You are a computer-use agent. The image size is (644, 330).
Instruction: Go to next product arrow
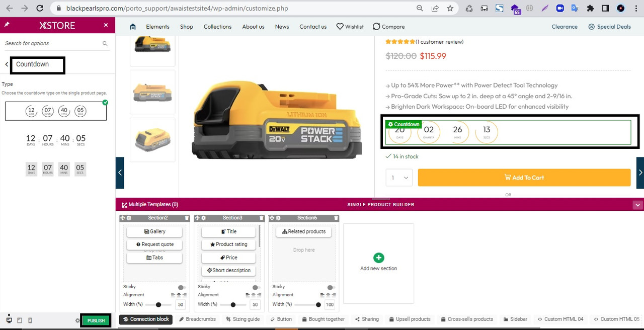[x=640, y=173]
